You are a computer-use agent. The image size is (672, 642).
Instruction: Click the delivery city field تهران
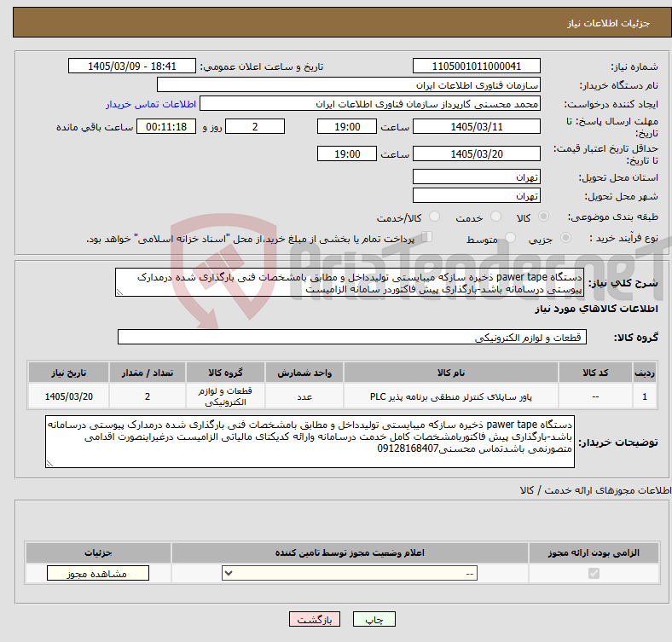tap(476, 195)
